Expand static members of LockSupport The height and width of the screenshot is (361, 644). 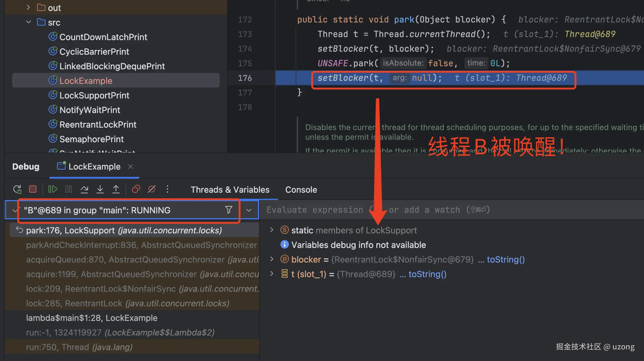tap(272, 230)
